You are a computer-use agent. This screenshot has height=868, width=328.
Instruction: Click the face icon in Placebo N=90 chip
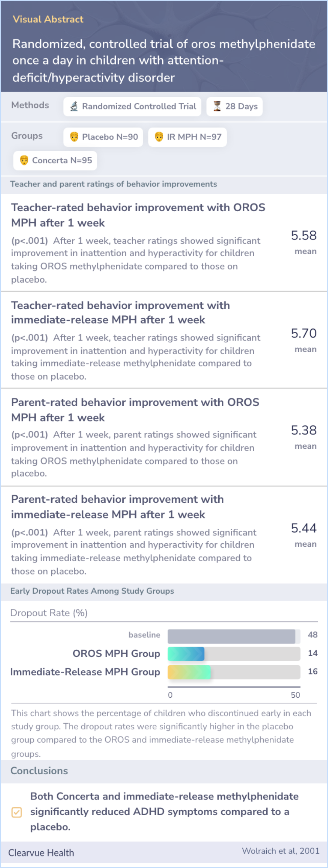74,137
